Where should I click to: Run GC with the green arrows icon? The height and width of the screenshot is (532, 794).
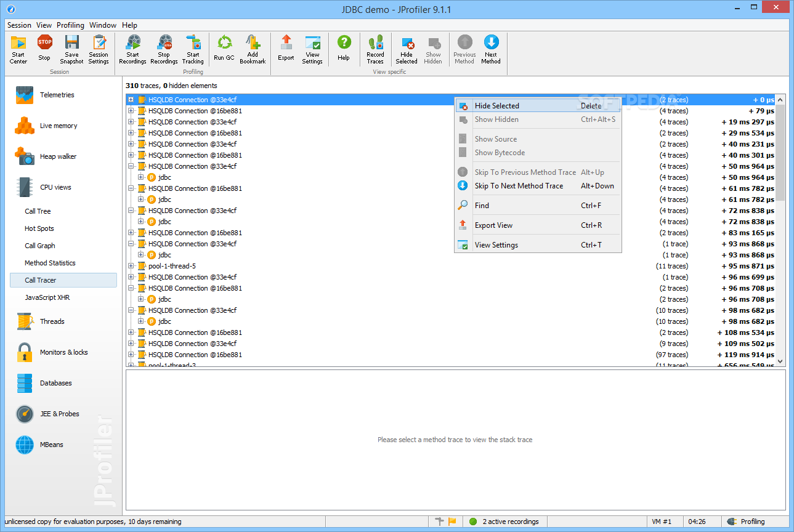click(224, 42)
